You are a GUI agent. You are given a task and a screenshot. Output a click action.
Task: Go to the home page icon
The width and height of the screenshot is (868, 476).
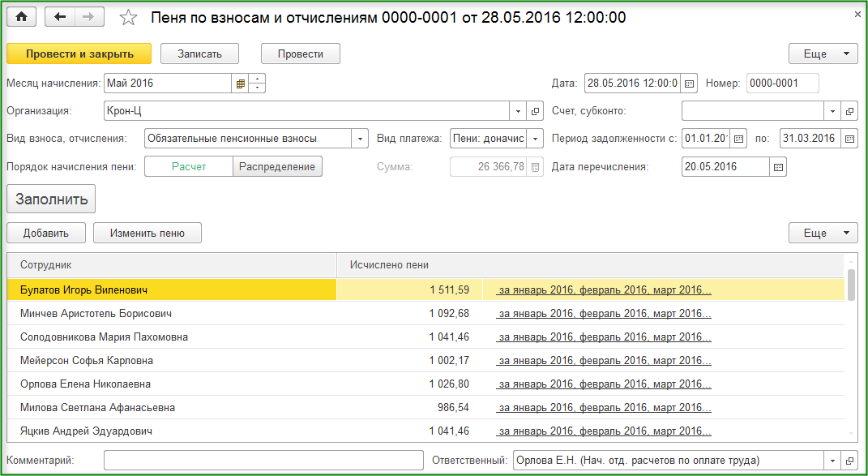coord(22,17)
